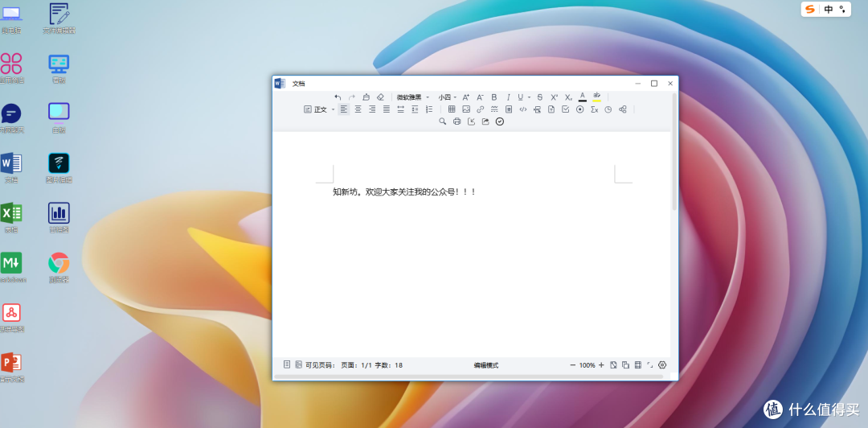Screen dimensions: 868x428
Task: Click the import file icon
Action: coord(471,121)
